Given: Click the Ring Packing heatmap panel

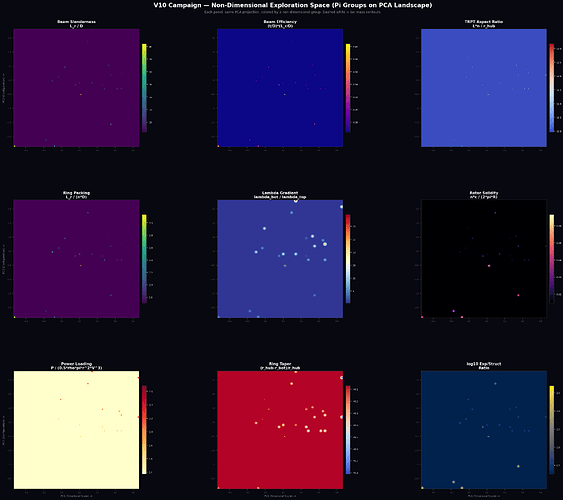Looking at the screenshot, I should (76, 259).
